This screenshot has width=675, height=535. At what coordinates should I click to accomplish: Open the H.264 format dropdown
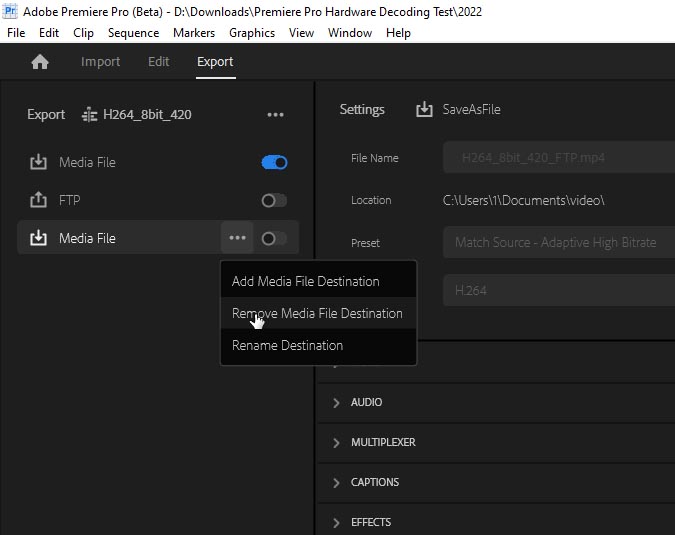pos(559,291)
